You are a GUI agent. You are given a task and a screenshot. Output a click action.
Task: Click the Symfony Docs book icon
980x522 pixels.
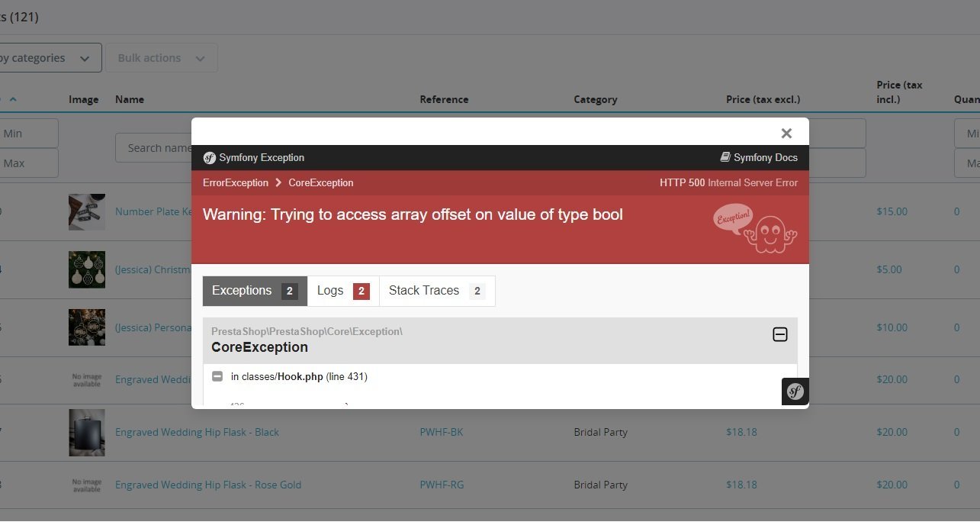pyautogui.click(x=725, y=157)
